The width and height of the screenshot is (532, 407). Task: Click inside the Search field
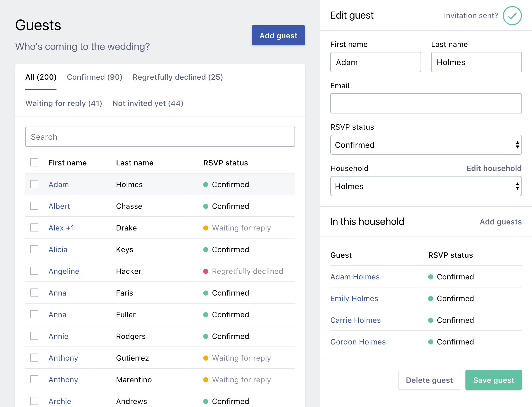(x=160, y=137)
